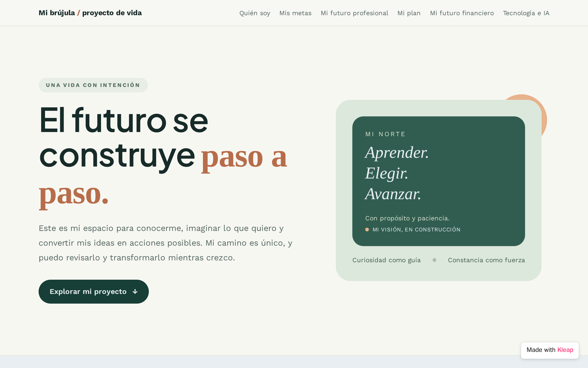Viewport: 588px width, 368px height.
Task: Open Mi futuro profesional in navigation
Action: coord(354,13)
